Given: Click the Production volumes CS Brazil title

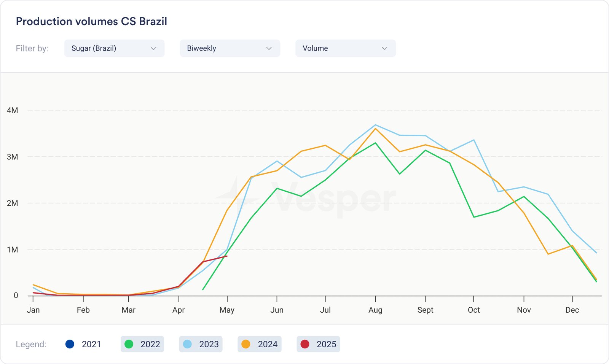Looking at the screenshot, I should click(x=91, y=21).
